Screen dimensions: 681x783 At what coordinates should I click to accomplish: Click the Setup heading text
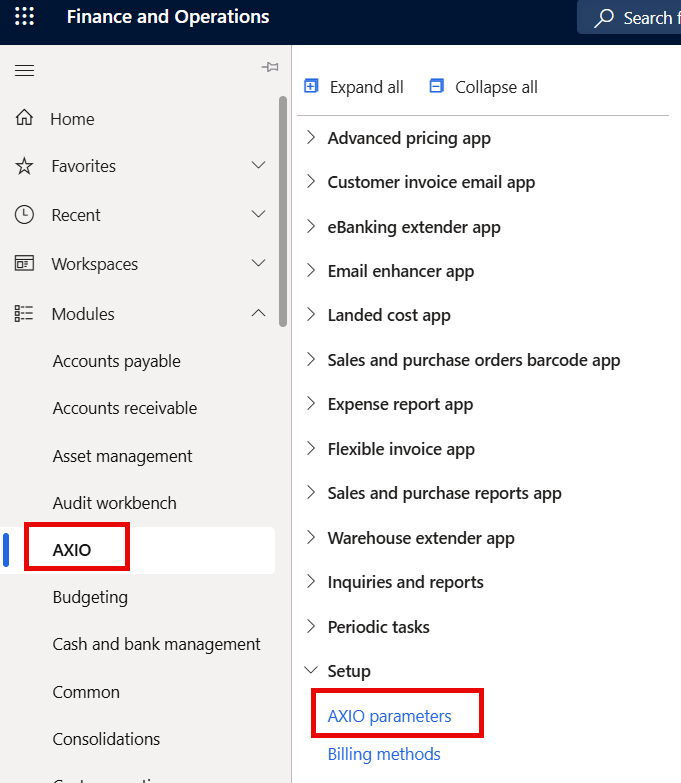tap(349, 671)
